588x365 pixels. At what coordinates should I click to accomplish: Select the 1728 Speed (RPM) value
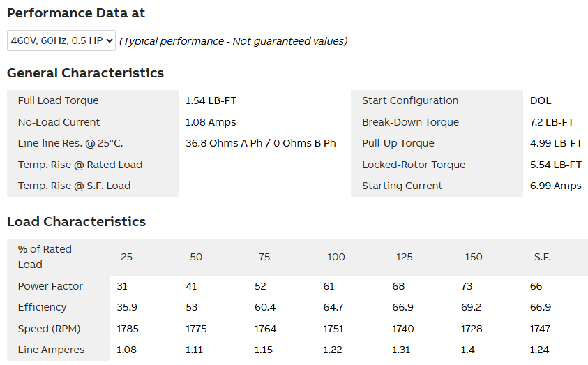473,329
